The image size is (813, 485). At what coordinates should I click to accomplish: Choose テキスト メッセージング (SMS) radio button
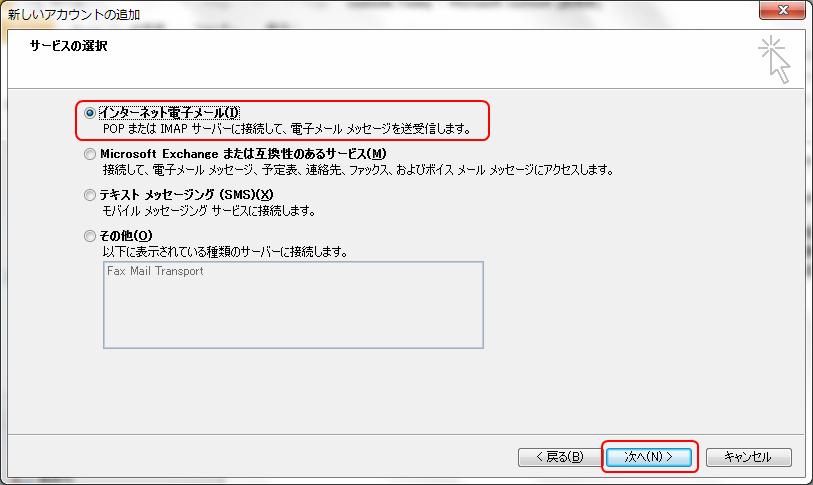click(x=90, y=195)
